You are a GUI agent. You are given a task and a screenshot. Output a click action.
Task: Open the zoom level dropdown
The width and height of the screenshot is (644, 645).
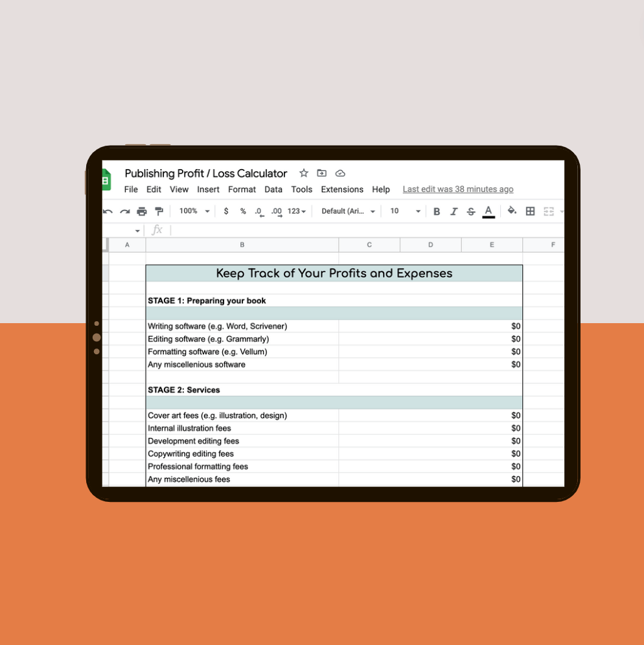[193, 211]
